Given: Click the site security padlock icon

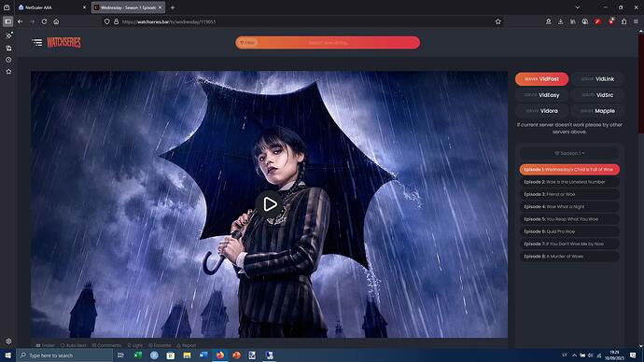Looking at the screenshot, I should pos(117,21).
